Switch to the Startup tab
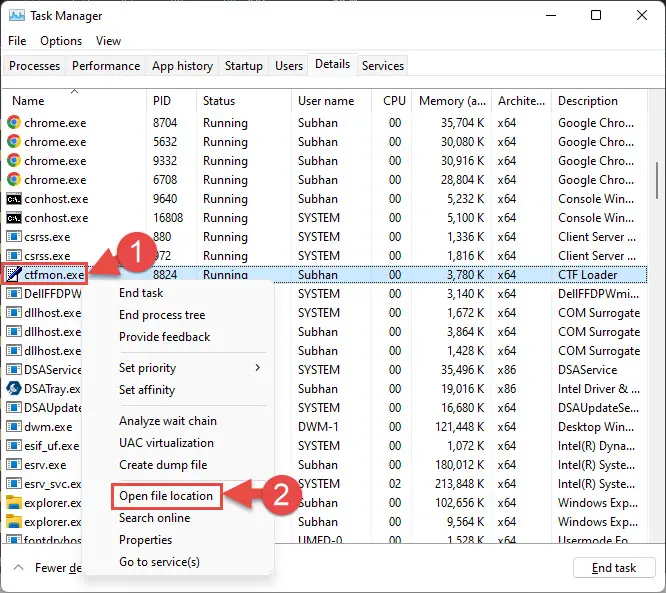The image size is (666, 593). pos(243,66)
